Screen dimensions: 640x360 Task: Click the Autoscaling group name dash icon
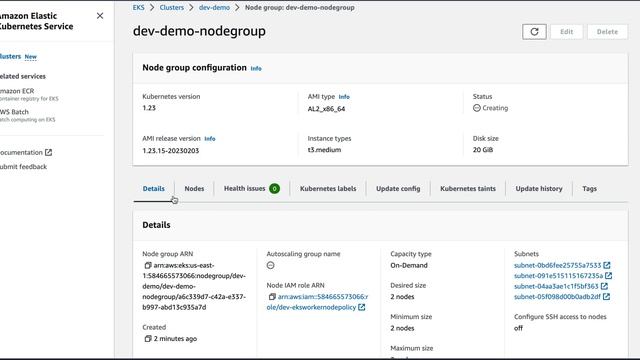[270, 265]
